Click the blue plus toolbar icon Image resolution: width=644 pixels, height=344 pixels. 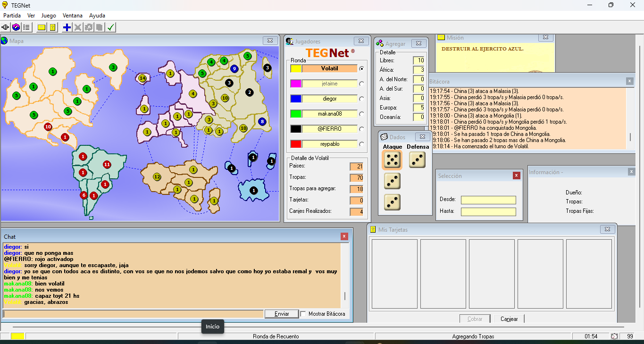coord(67,27)
